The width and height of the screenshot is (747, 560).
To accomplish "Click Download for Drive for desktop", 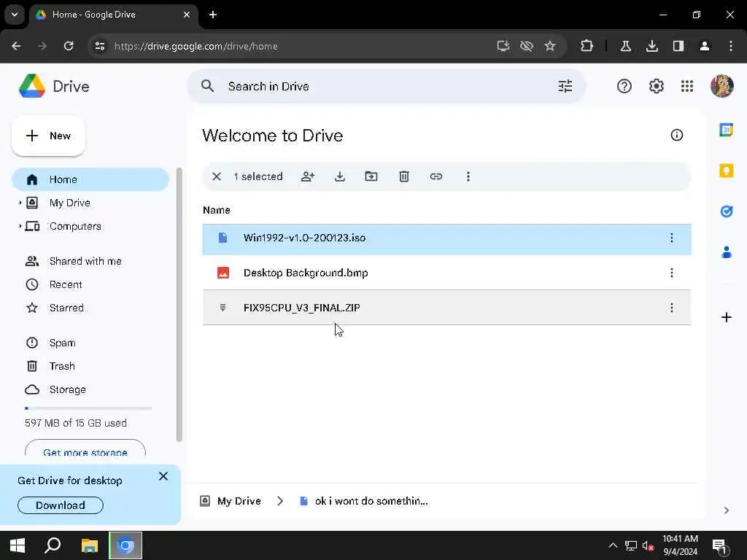I will (x=61, y=505).
